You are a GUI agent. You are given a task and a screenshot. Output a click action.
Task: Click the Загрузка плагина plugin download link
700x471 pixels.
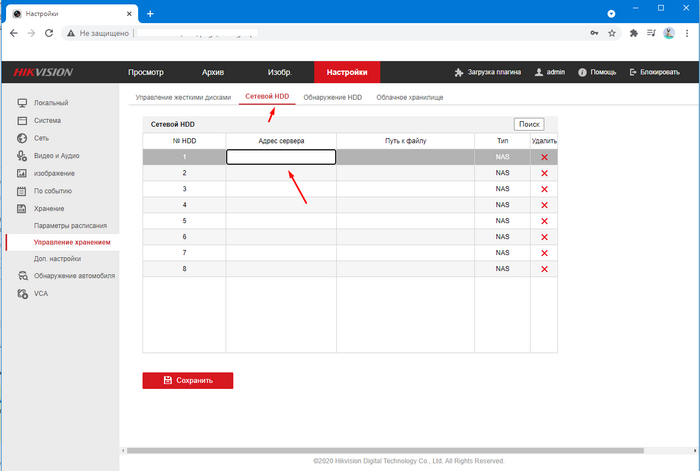click(x=488, y=72)
